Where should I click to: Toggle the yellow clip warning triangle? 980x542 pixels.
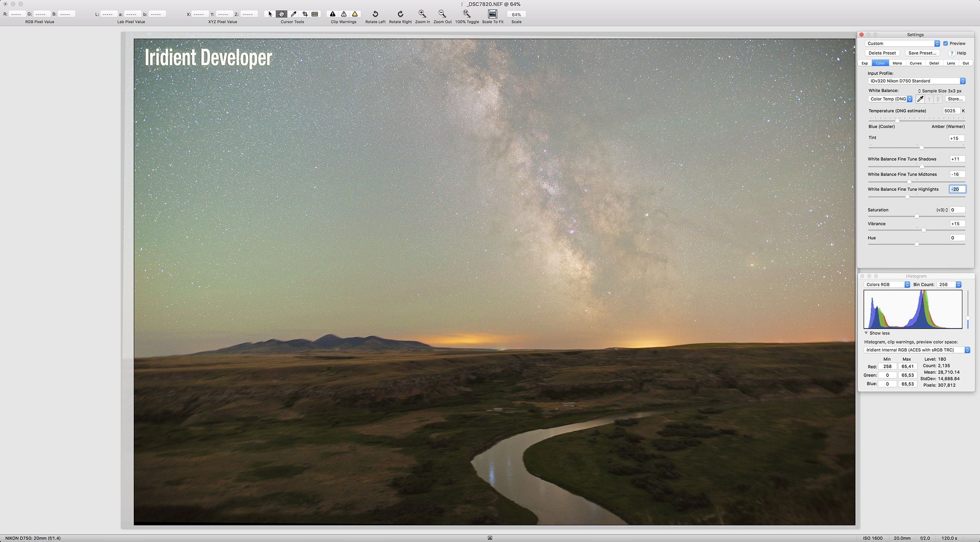tap(355, 14)
